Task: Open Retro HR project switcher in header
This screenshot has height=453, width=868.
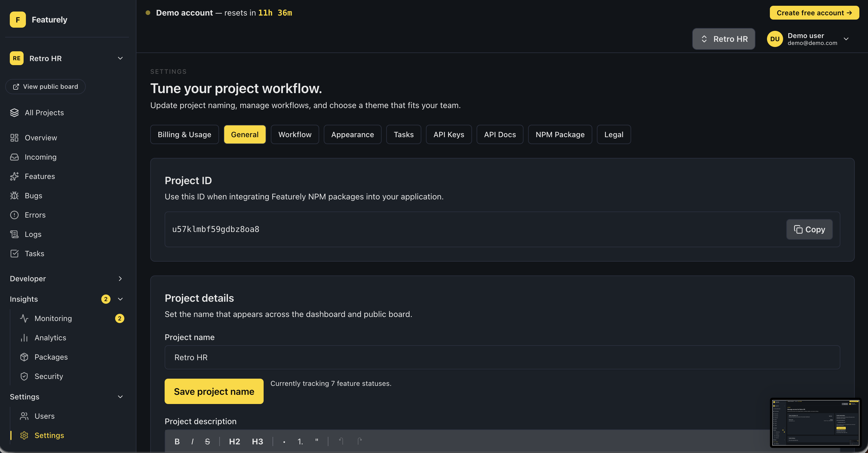Action: 724,39
